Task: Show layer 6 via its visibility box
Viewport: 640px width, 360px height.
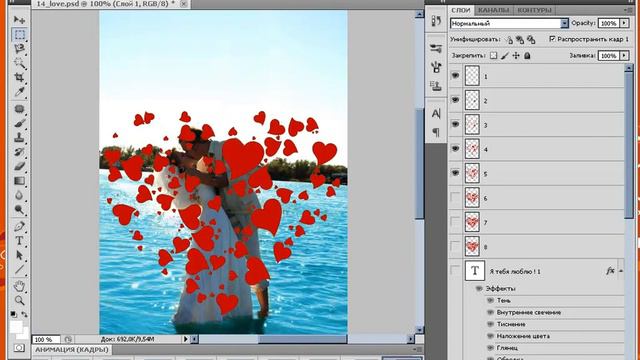Action: [455, 198]
